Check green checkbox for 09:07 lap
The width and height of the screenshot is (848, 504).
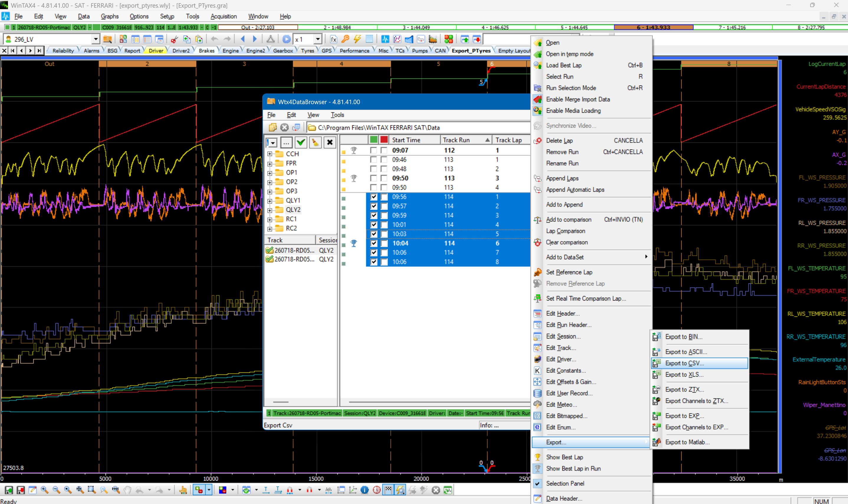coord(374,150)
